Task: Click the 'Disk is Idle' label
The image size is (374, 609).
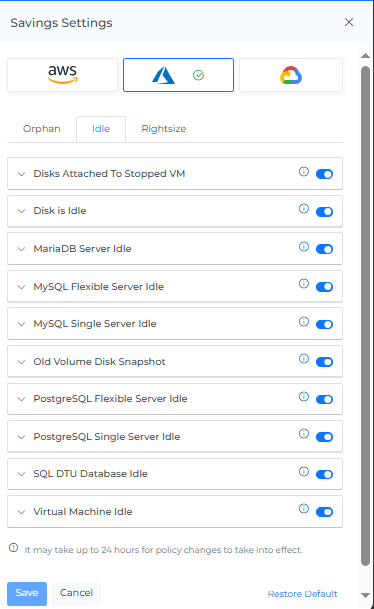Action: point(60,211)
